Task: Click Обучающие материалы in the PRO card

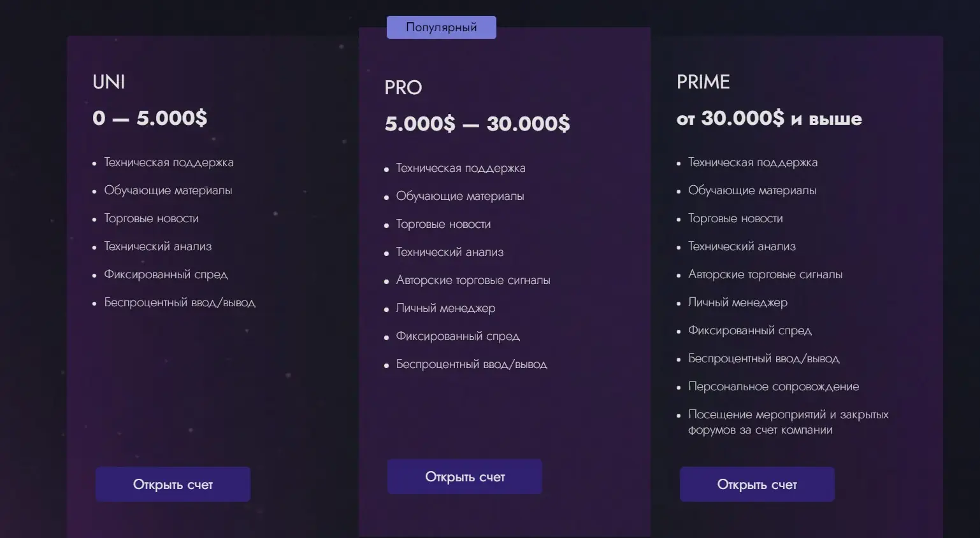Action: (x=460, y=196)
